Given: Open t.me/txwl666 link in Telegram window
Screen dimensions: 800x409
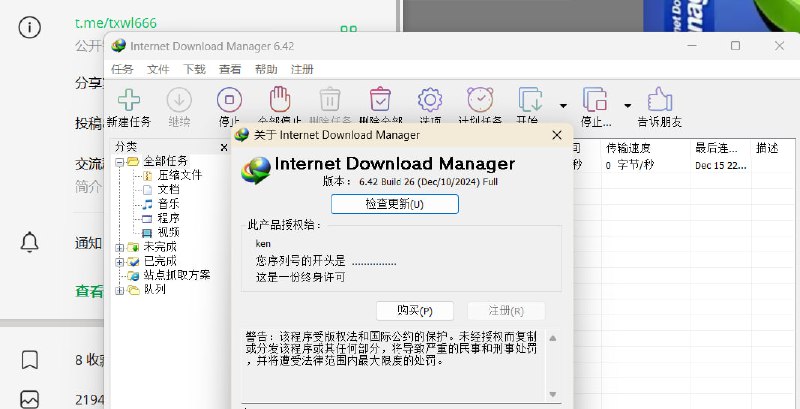Looking at the screenshot, I should tap(116, 23).
